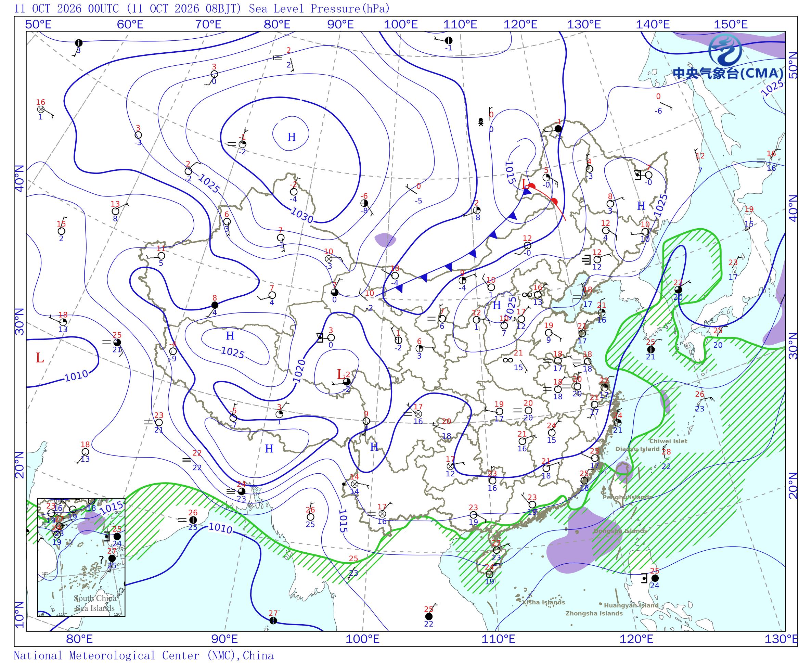The image size is (812, 667).
Task: Click the 'Xisha Islands' label
Action: click(543, 602)
